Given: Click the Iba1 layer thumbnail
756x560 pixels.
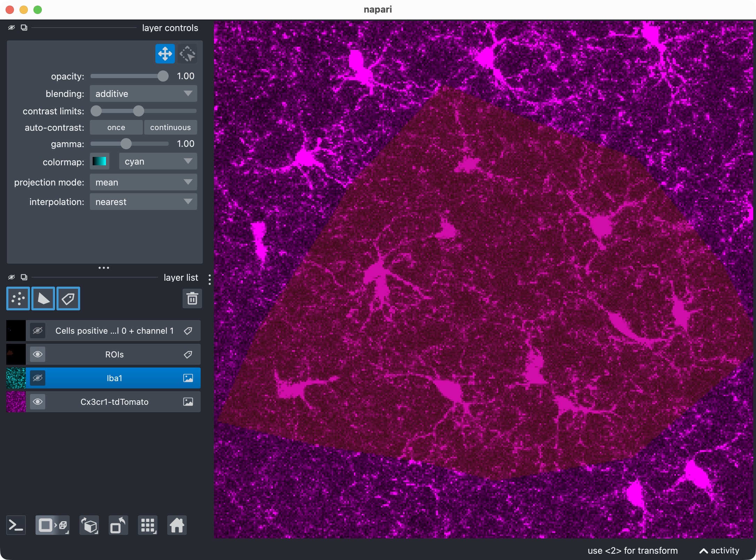Looking at the screenshot, I should pyautogui.click(x=16, y=378).
